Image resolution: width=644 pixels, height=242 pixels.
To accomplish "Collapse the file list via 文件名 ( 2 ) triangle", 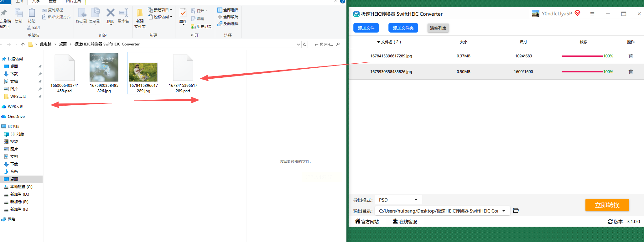I will pos(379,42).
